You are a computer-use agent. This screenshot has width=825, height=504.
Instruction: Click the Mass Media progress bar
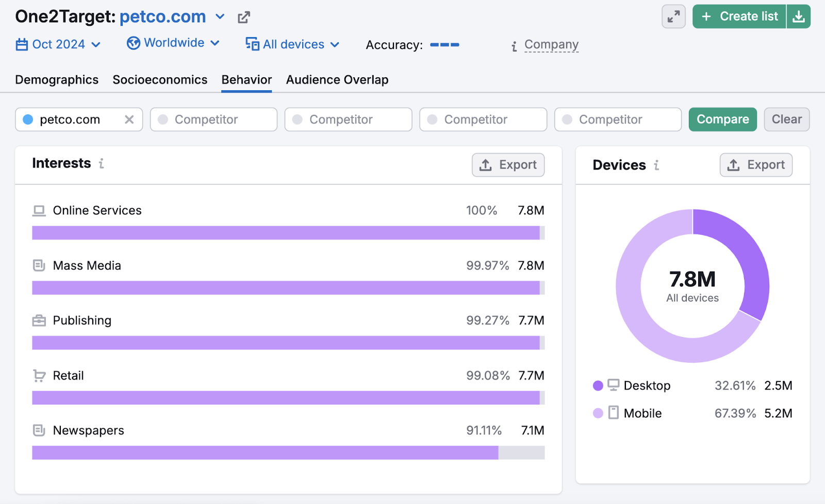(x=288, y=288)
